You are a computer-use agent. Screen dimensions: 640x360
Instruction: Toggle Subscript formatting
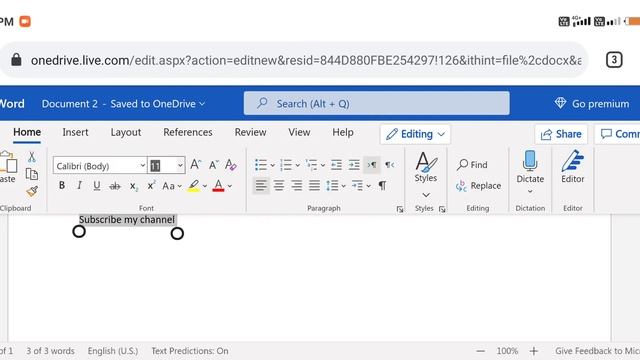pyautogui.click(x=133, y=186)
